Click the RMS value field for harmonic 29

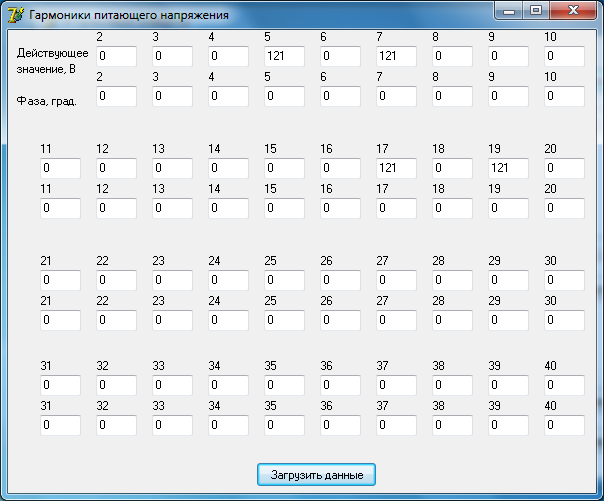pyautogui.click(x=508, y=280)
